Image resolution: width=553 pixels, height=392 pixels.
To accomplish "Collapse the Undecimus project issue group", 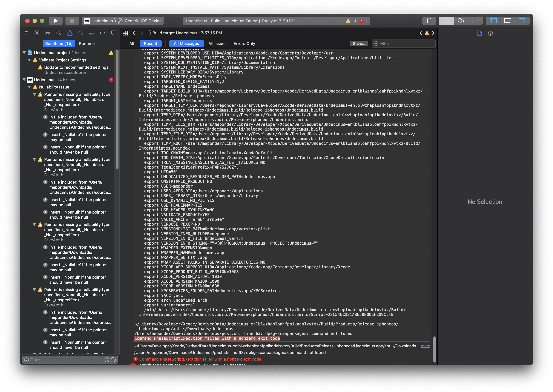I will (x=24, y=53).
